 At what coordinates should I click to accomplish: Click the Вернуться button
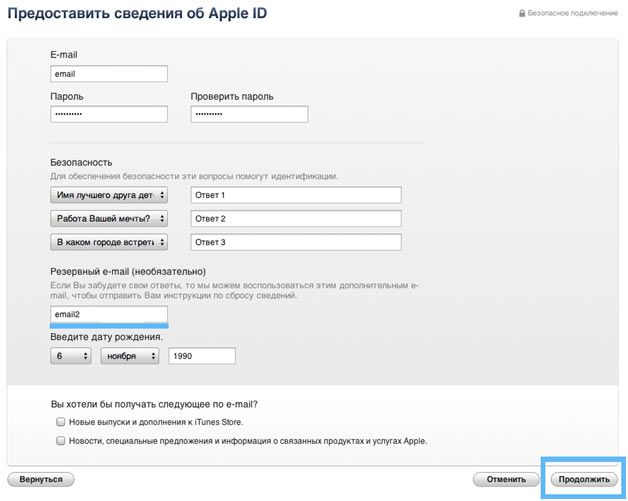pyautogui.click(x=41, y=479)
